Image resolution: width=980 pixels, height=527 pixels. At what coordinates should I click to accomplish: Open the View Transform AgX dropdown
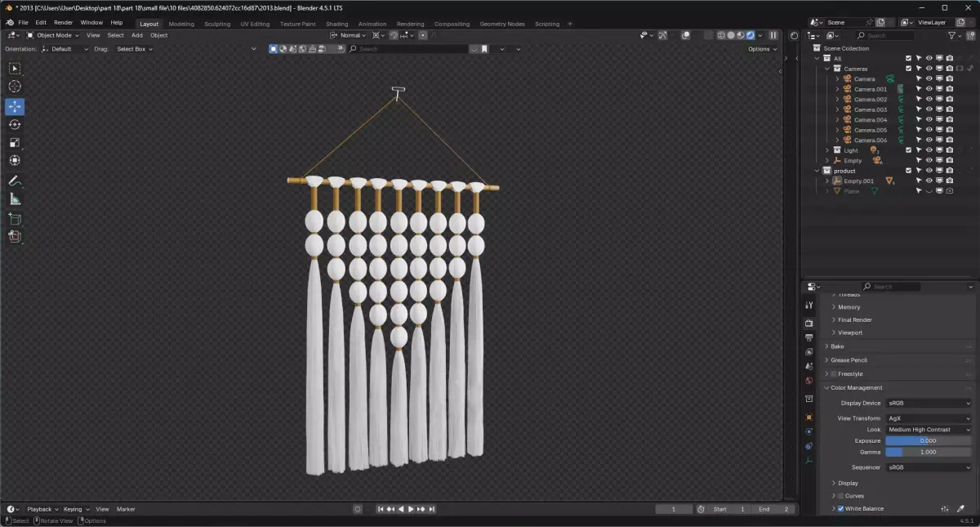pos(929,418)
